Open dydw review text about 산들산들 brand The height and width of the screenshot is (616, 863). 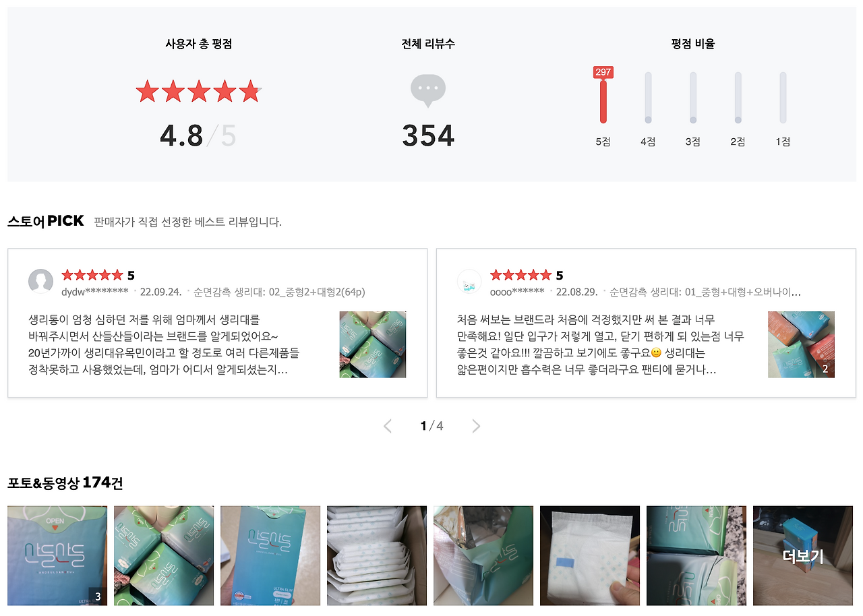click(x=164, y=344)
